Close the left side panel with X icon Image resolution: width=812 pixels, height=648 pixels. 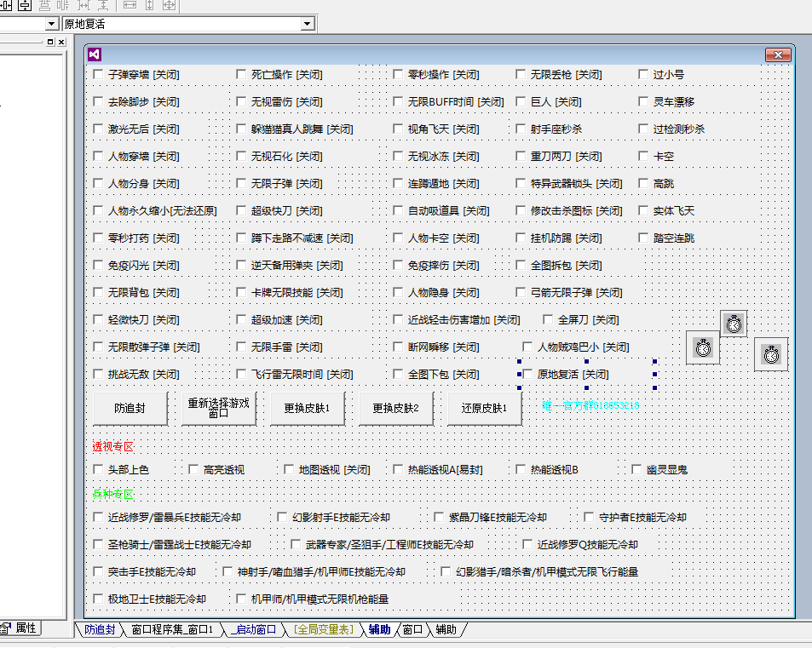(60, 42)
